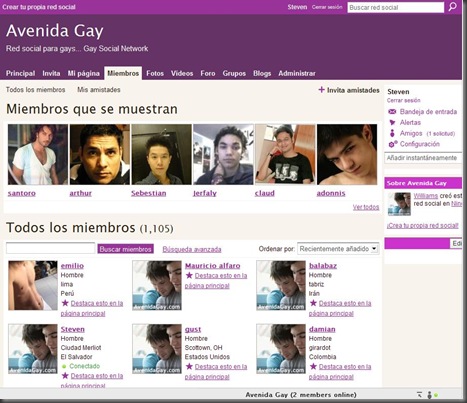Click the online status person icon in the chat bar

click(x=429, y=395)
